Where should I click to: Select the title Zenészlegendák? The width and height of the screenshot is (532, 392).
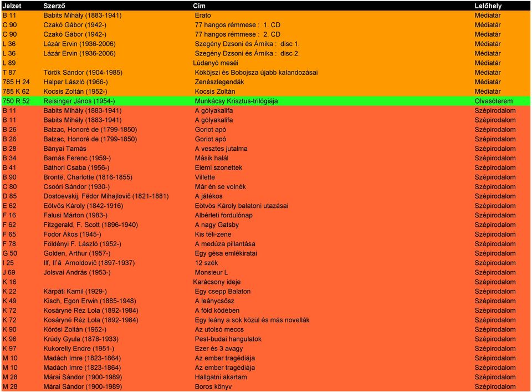219,82
